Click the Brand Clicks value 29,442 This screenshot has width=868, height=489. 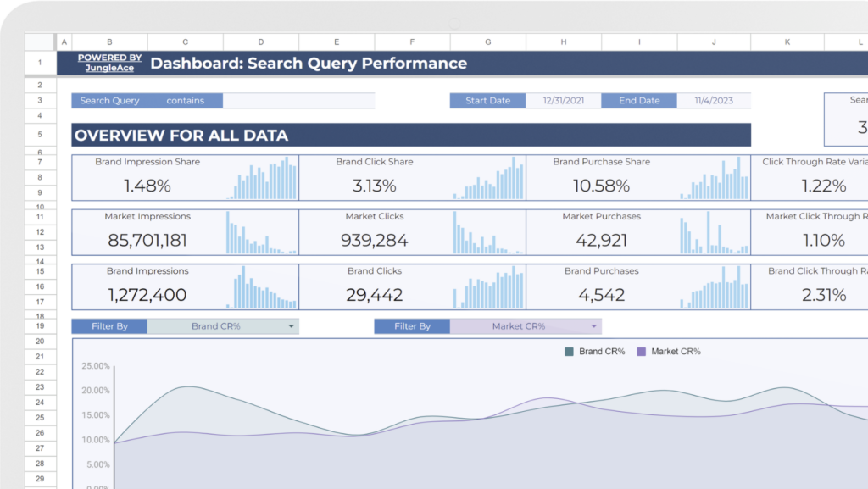pyautogui.click(x=374, y=295)
